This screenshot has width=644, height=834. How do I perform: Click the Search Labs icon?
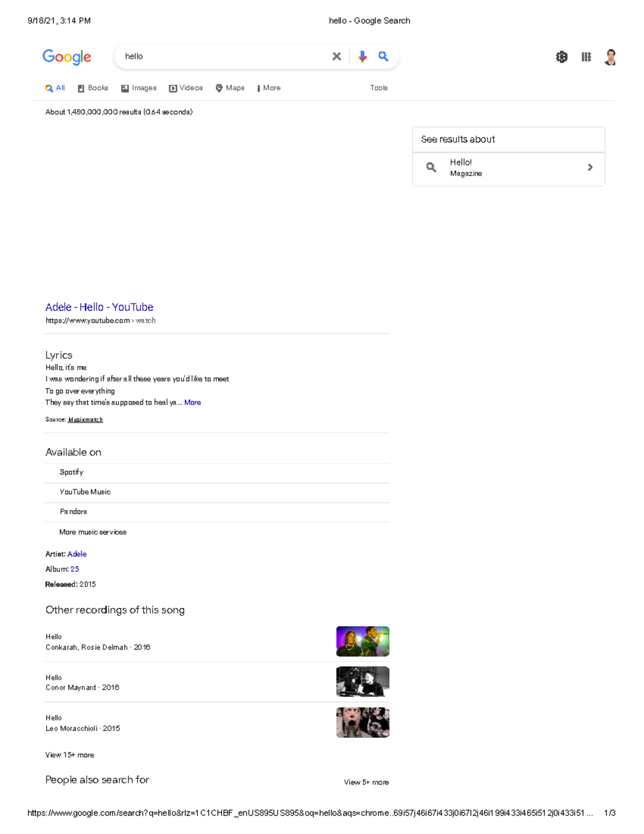tap(561, 57)
